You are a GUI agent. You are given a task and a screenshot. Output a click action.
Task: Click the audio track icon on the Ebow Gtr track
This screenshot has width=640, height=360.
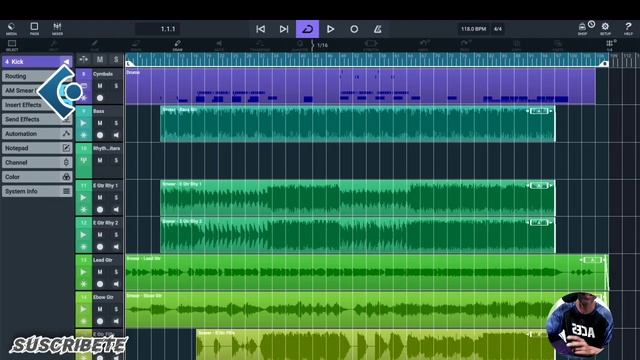[x=84, y=309]
